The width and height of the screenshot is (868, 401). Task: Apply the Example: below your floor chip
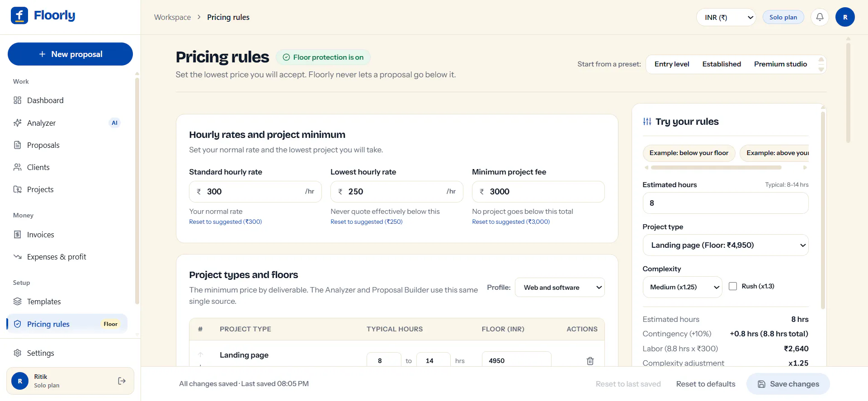click(x=689, y=153)
